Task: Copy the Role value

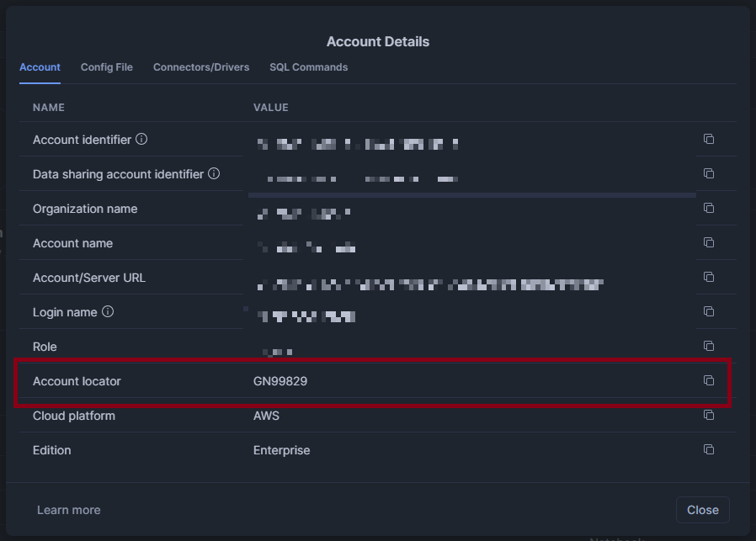Action: coord(710,345)
